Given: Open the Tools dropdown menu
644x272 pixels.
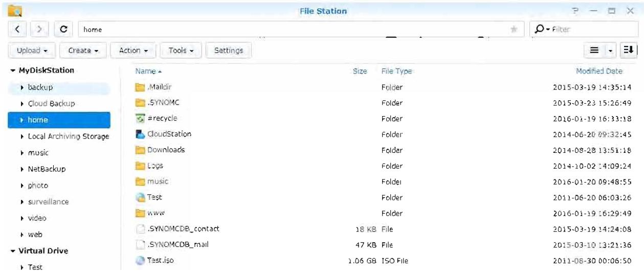Looking at the screenshot, I should pyautogui.click(x=181, y=51).
